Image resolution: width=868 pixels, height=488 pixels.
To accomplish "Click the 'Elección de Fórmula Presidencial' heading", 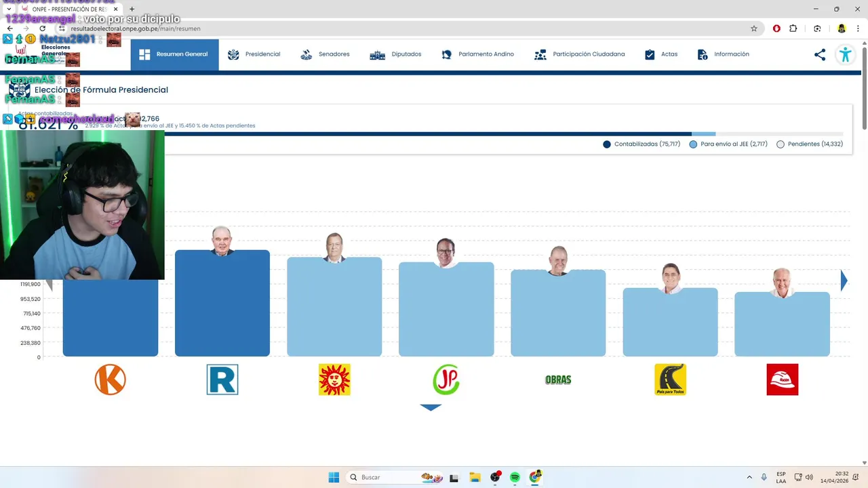I will 101,89.
